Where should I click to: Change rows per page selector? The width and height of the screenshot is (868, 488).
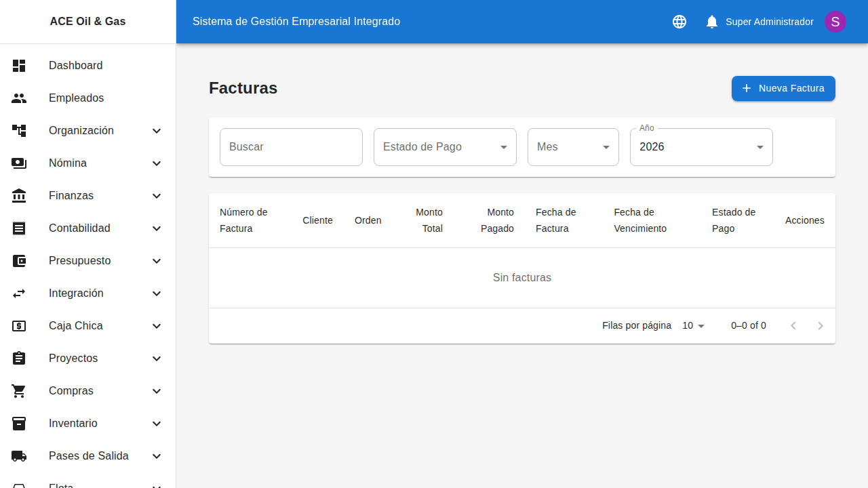(x=694, y=326)
